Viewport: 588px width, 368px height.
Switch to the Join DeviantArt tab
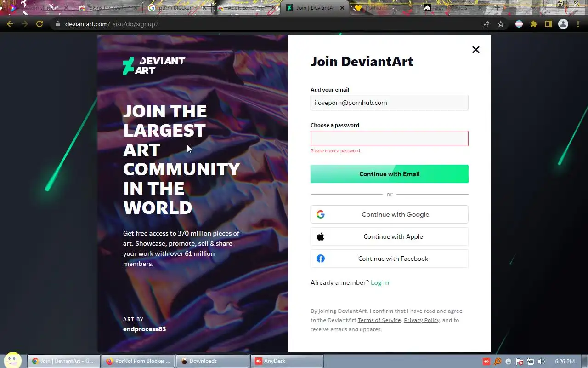[315, 8]
